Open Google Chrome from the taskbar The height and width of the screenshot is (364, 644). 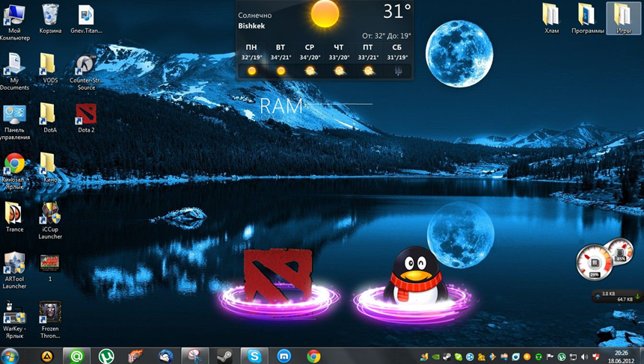(x=313, y=357)
